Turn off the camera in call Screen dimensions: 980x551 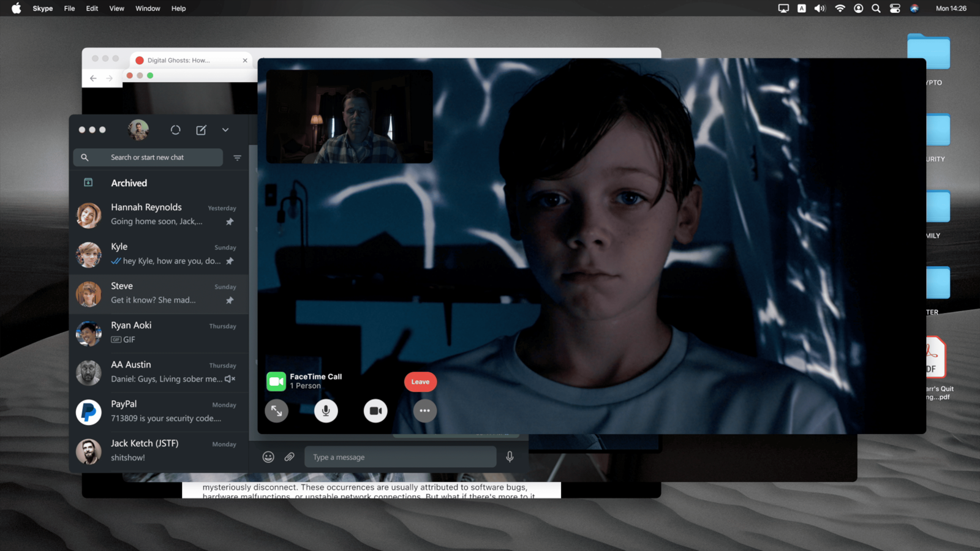pyautogui.click(x=375, y=411)
